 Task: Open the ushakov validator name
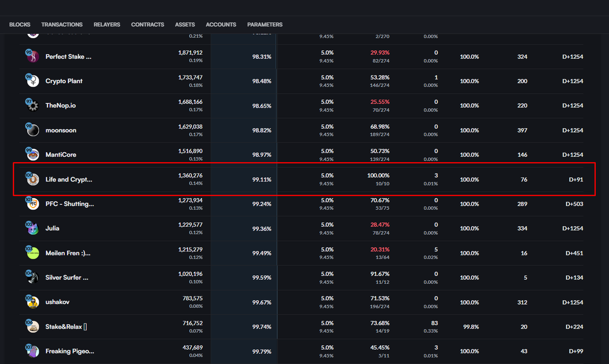pos(57,302)
